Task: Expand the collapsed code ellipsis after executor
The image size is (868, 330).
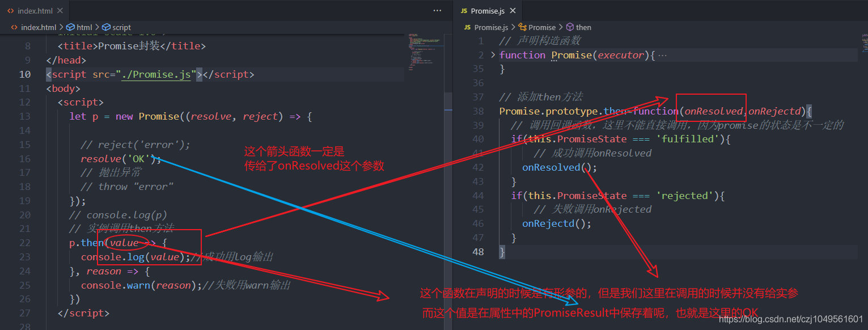Action: pos(662,56)
